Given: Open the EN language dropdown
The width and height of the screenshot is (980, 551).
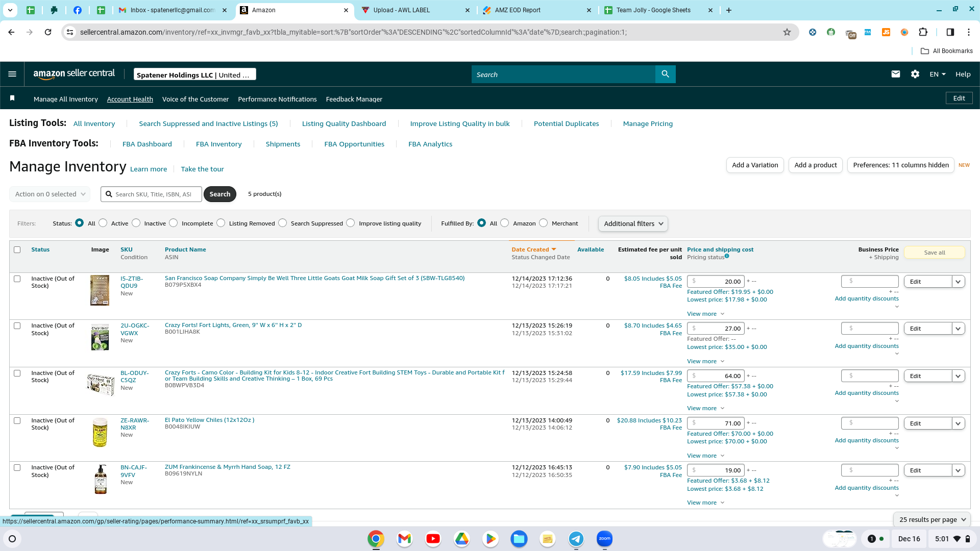Looking at the screenshot, I should click(x=938, y=74).
